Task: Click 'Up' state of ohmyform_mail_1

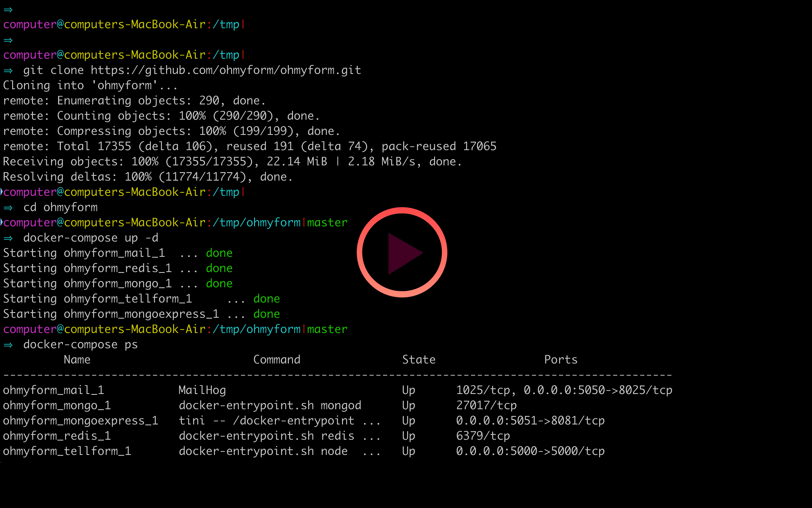Action: (x=409, y=390)
